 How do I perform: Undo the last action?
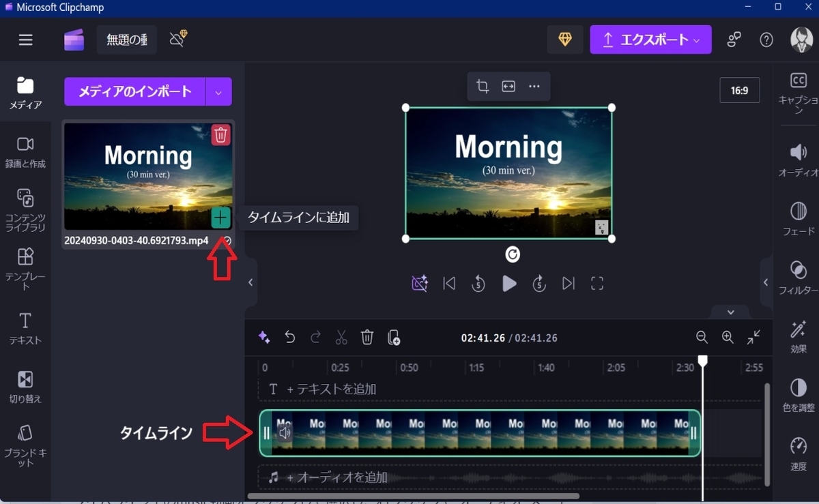(x=290, y=337)
